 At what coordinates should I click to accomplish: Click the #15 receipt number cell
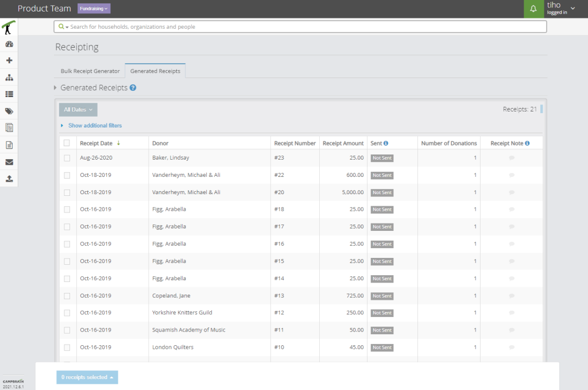[279, 261]
